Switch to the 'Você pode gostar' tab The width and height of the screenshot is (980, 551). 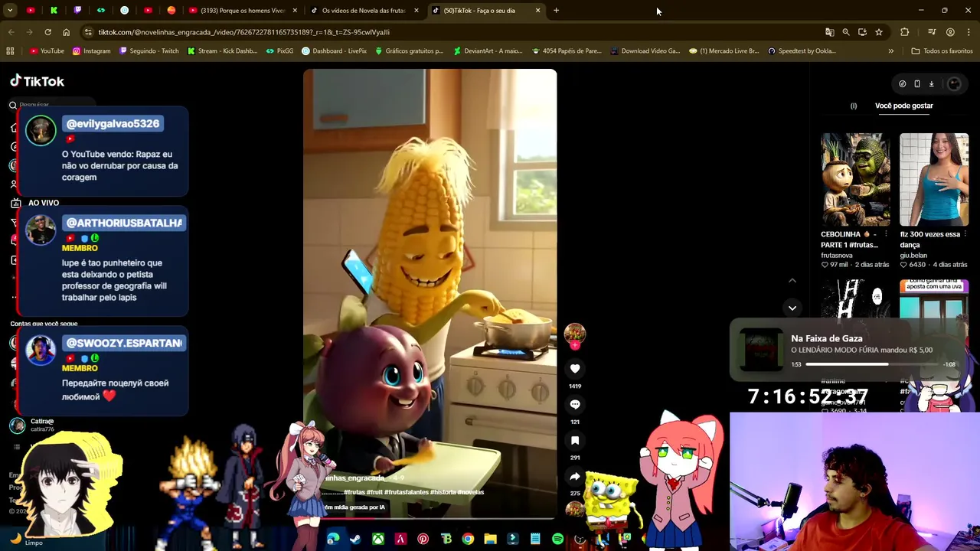click(903, 106)
